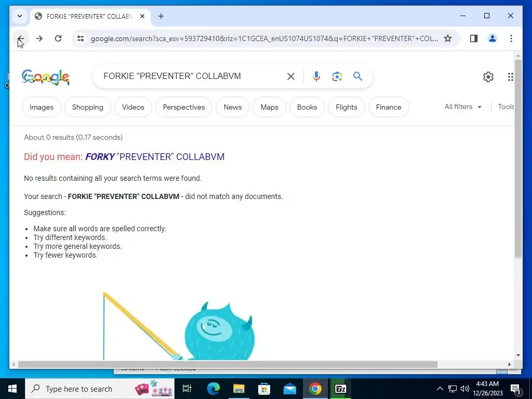
Task: Open Task View on taskbar
Action: (x=187, y=389)
